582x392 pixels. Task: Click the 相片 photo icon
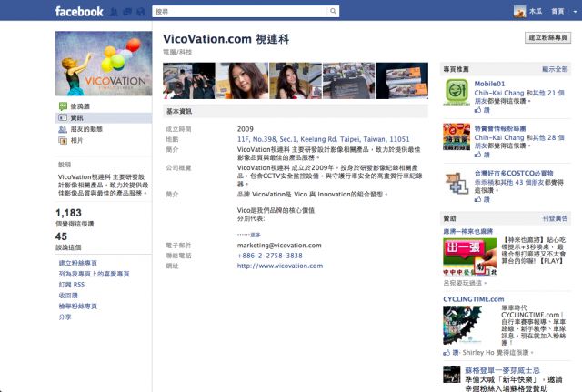[63, 140]
